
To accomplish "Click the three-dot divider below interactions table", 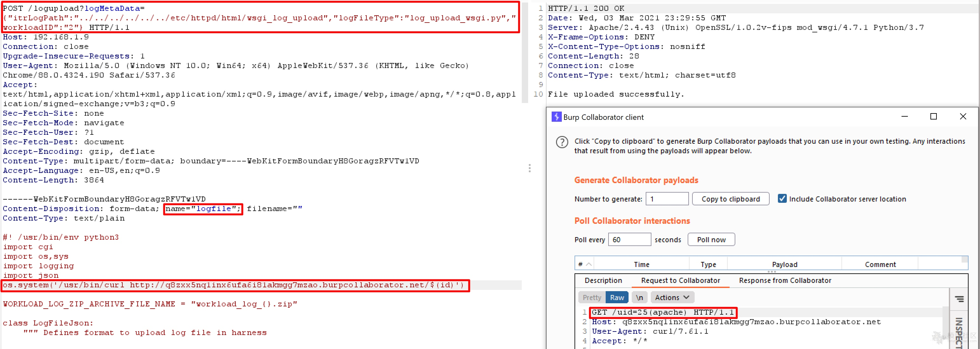I will pyautogui.click(x=771, y=272).
